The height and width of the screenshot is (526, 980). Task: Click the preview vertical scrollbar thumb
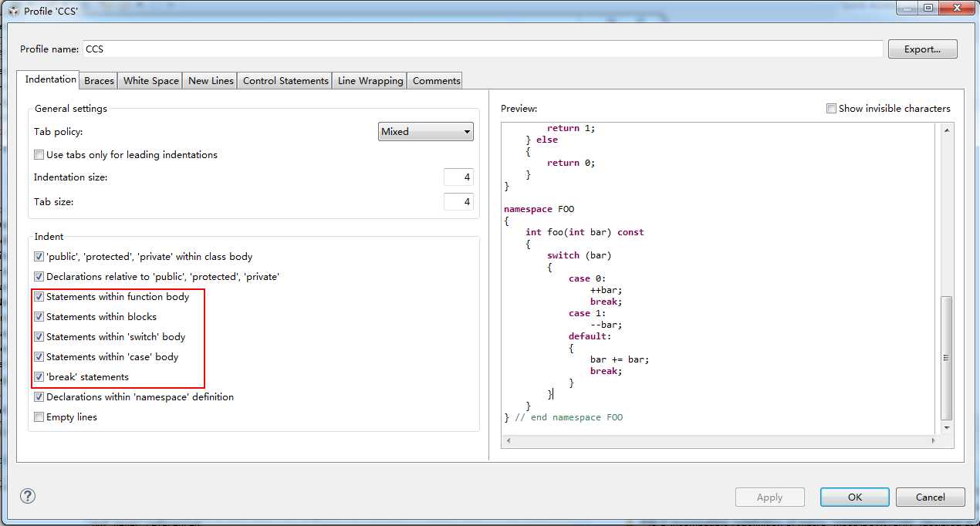(x=946, y=358)
